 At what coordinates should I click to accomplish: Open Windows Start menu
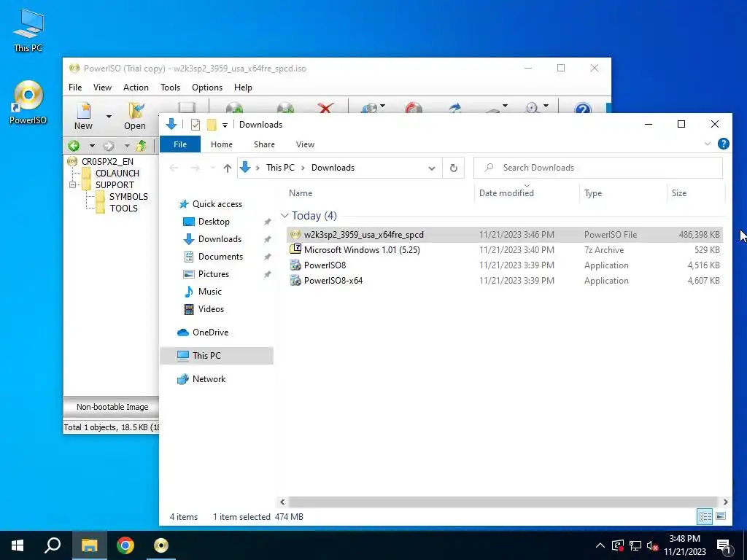pos(18,545)
